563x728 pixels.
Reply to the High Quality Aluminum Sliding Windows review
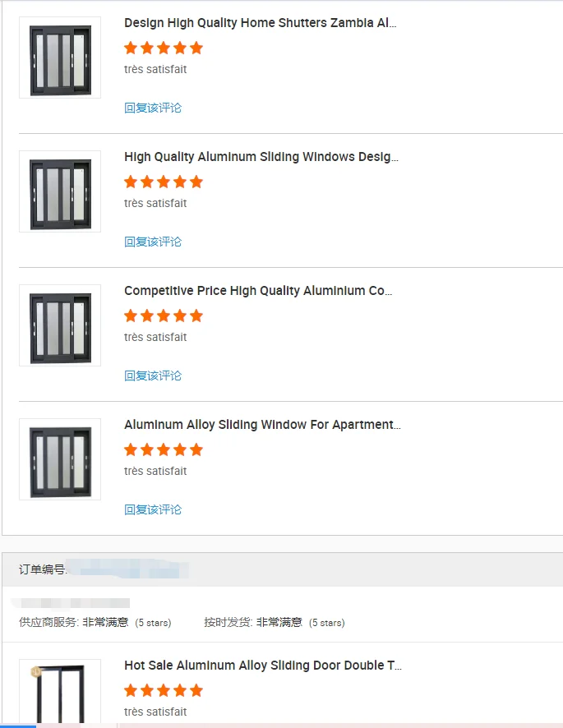tap(153, 242)
